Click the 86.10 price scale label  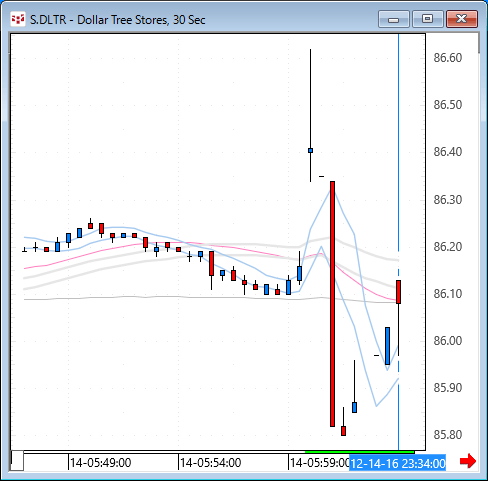click(448, 294)
